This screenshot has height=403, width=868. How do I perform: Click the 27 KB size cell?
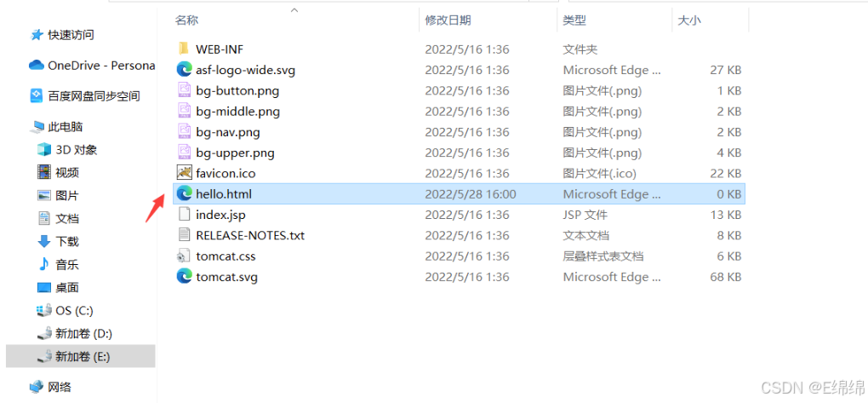pyautogui.click(x=726, y=70)
